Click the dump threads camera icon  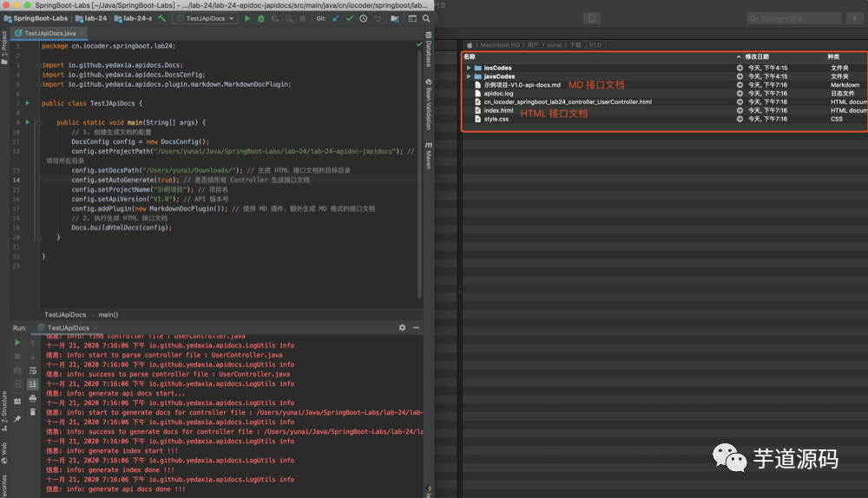[x=17, y=370]
